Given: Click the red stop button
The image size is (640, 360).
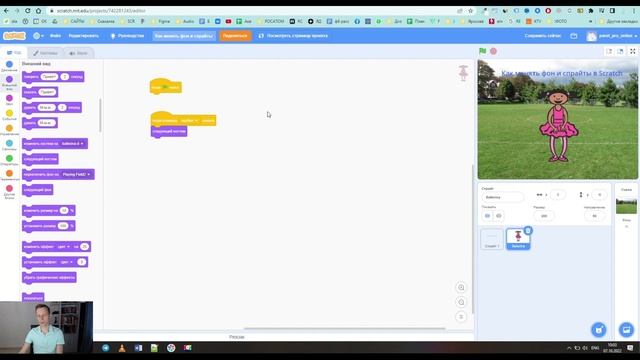Looking at the screenshot, I should point(493,51).
